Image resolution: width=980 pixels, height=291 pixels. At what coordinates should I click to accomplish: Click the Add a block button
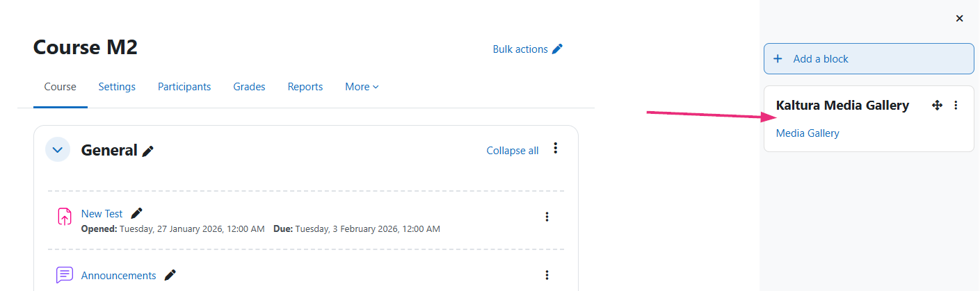coord(869,59)
